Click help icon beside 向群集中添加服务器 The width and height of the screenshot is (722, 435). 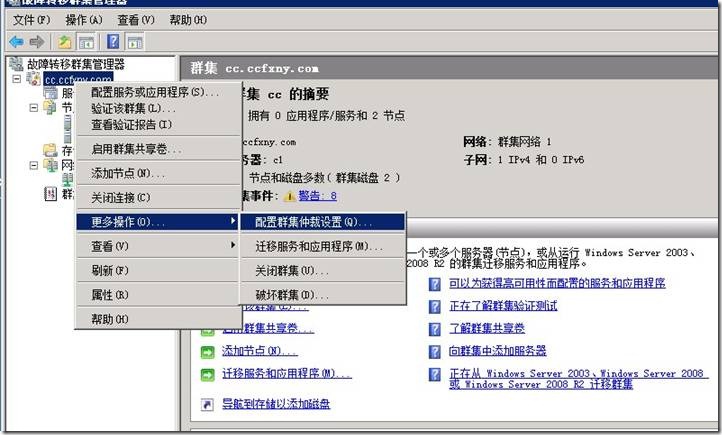click(x=435, y=352)
